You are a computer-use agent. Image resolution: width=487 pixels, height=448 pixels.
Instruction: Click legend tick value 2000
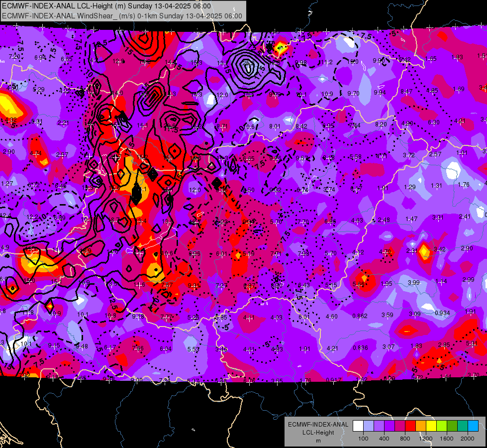468,439
